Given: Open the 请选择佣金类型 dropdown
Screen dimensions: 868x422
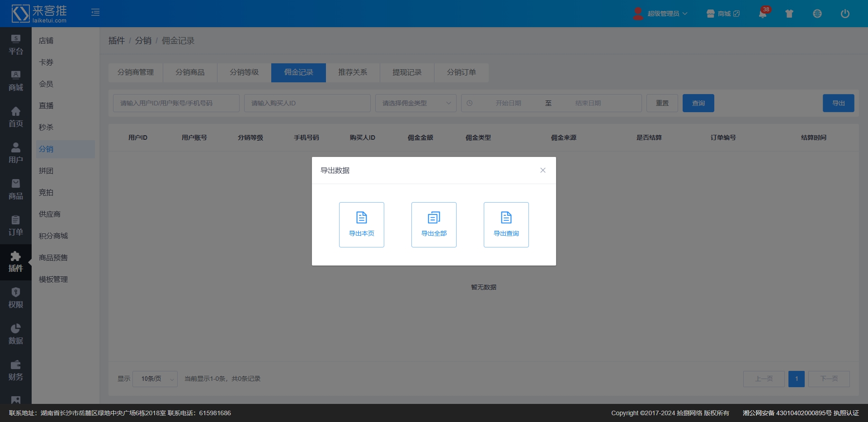Looking at the screenshot, I should click(415, 103).
